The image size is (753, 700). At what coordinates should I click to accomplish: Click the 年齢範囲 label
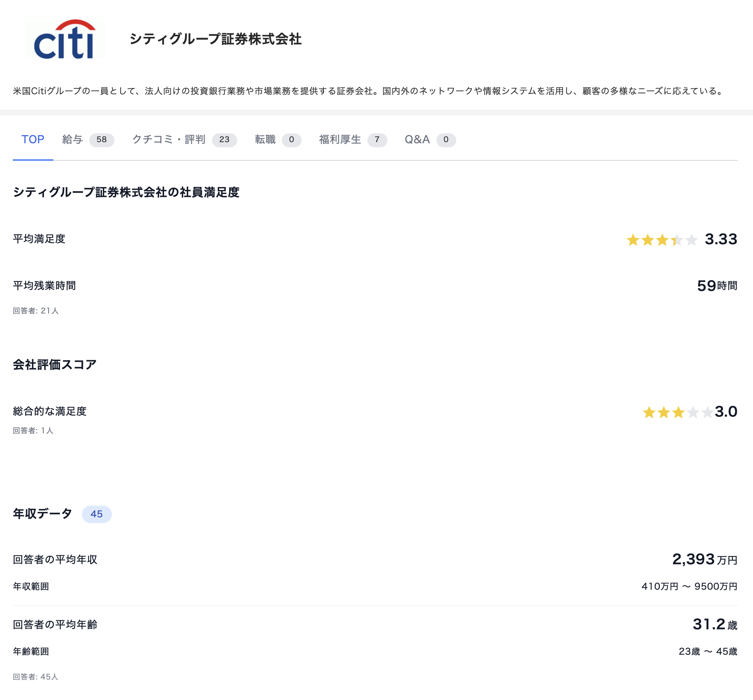[31, 652]
